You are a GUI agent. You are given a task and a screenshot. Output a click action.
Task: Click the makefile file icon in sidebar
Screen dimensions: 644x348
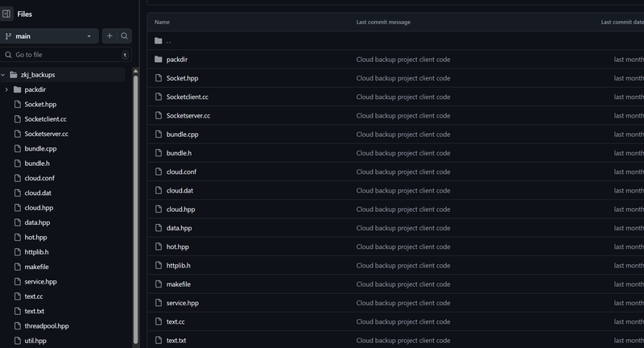click(x=17, y=267)
